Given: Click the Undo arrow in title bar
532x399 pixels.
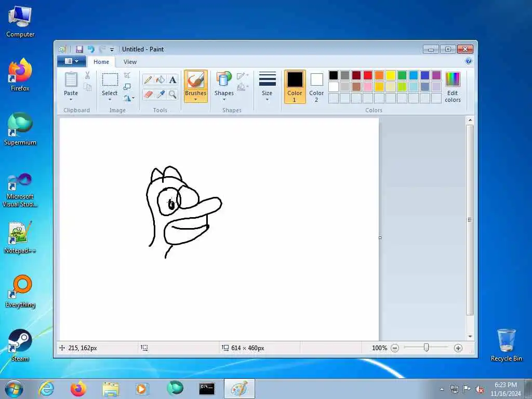Looking at the screenshot, I should tap(91, 49).
